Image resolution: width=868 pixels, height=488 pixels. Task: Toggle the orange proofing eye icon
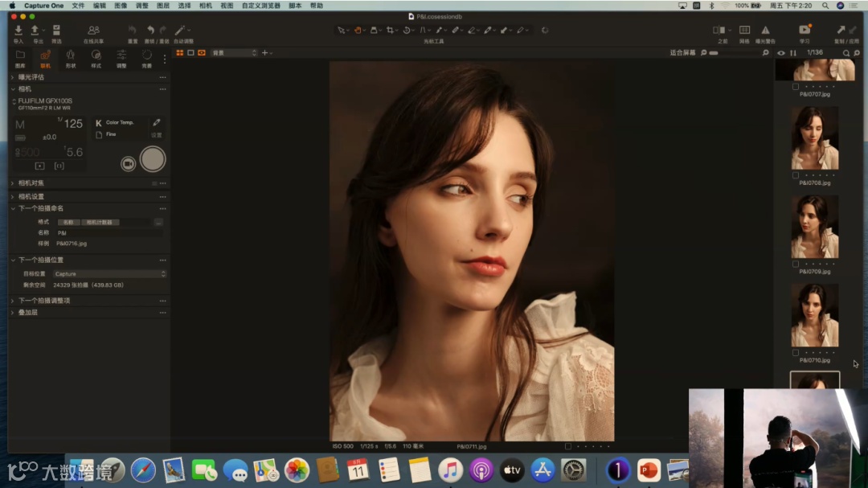202,52
